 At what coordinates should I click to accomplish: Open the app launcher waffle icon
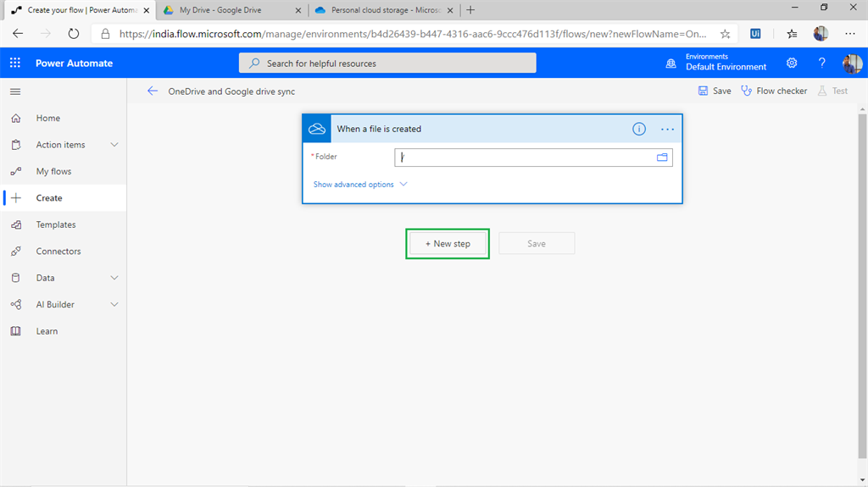(15, 63)
